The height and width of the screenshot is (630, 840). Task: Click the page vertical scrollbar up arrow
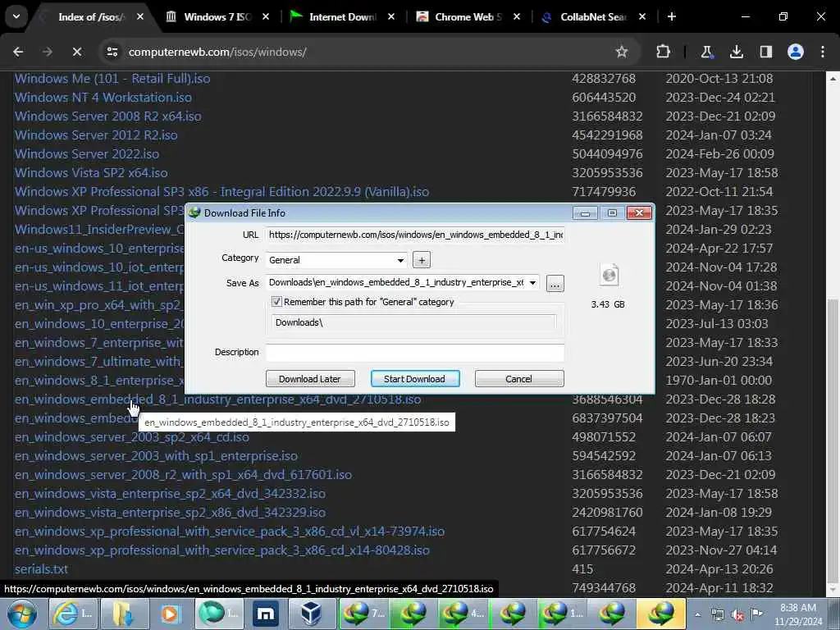click(833, 78)
